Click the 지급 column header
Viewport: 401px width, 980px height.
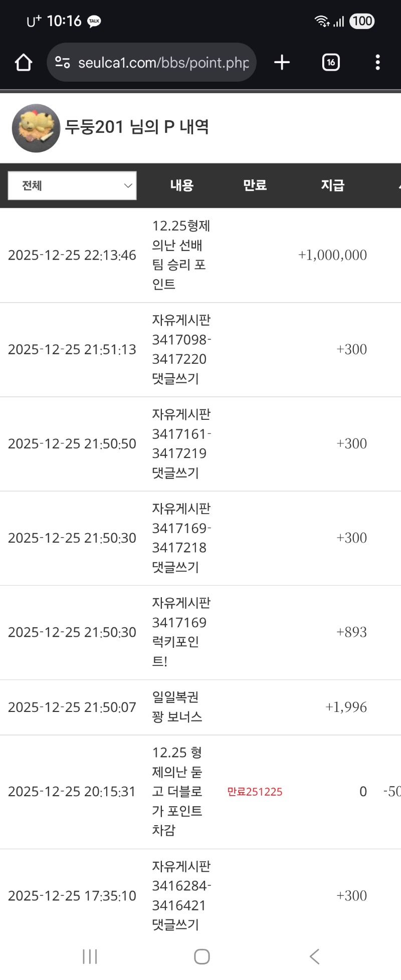332,185
